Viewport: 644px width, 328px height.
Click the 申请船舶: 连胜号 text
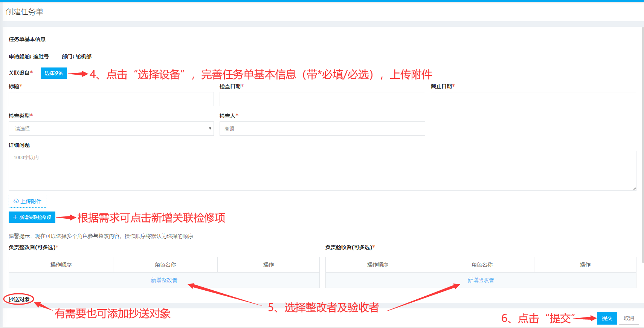point(29,57)
